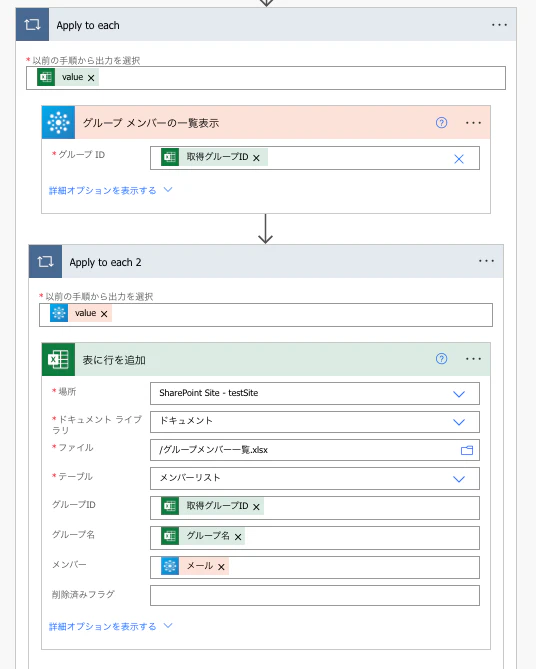Click the Apply to each header title

pos(88,25)
